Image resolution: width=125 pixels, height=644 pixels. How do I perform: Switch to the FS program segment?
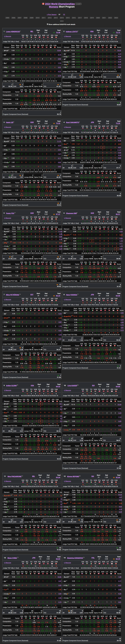coord(64,14)
